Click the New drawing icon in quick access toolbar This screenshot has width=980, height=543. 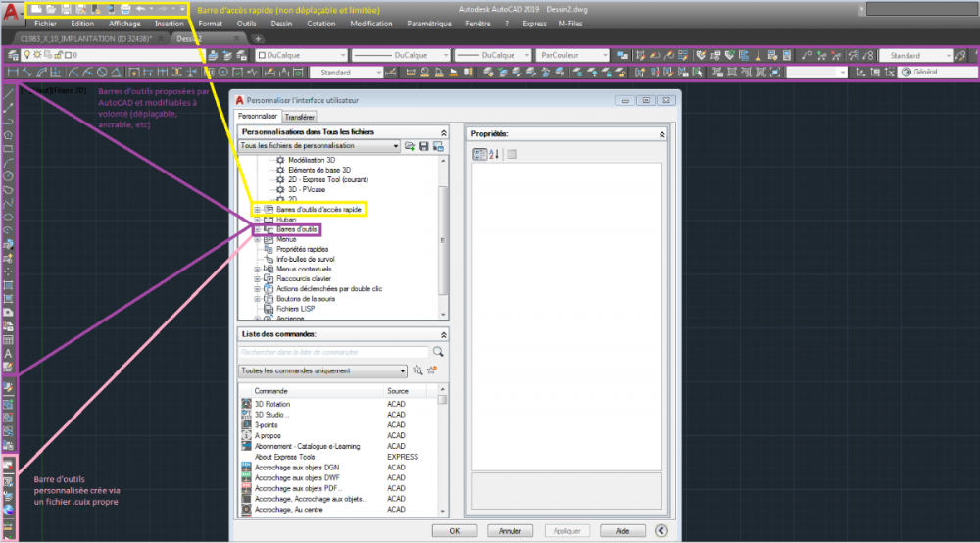pos(36,10)
